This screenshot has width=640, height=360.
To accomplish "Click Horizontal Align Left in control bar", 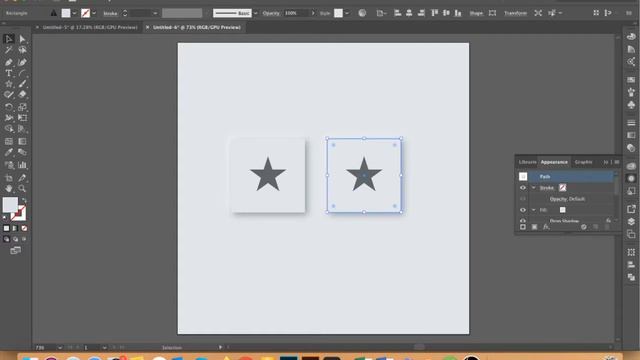I will (x=397, y=13).
